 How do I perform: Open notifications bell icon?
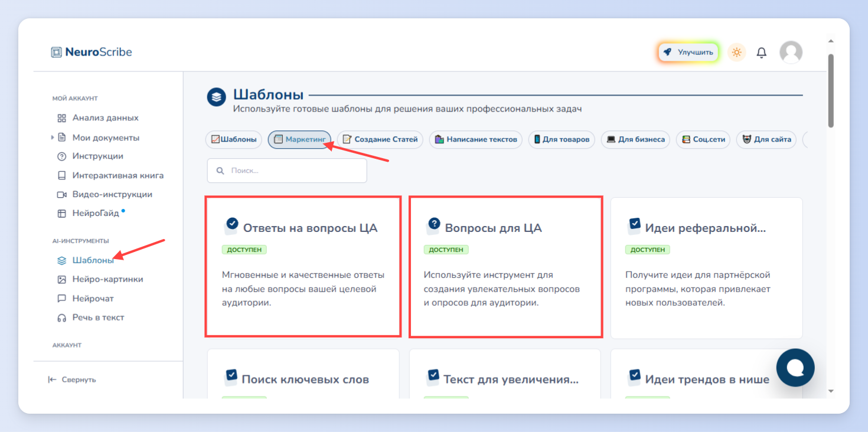click(x=762, y=53)
